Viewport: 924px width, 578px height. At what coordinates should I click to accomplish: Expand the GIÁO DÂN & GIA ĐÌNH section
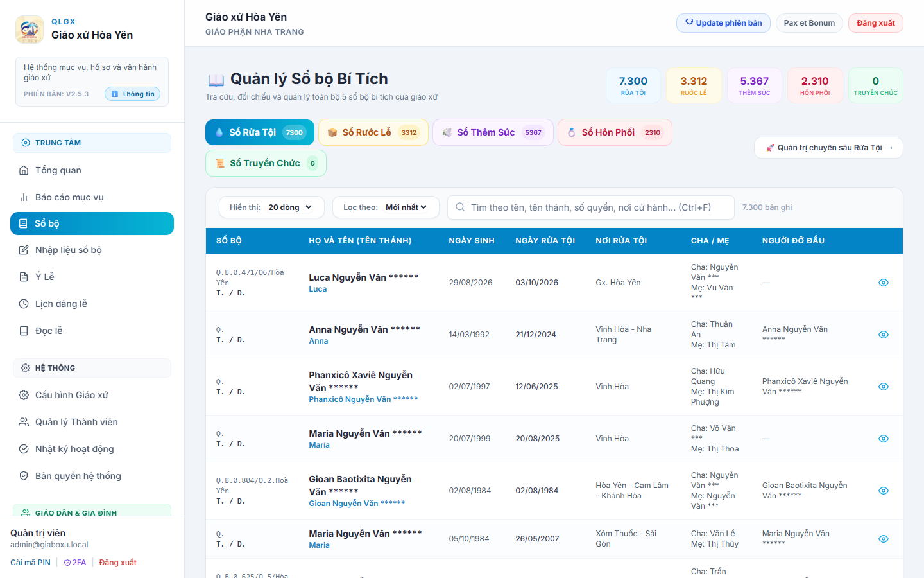tap(92, 510)
